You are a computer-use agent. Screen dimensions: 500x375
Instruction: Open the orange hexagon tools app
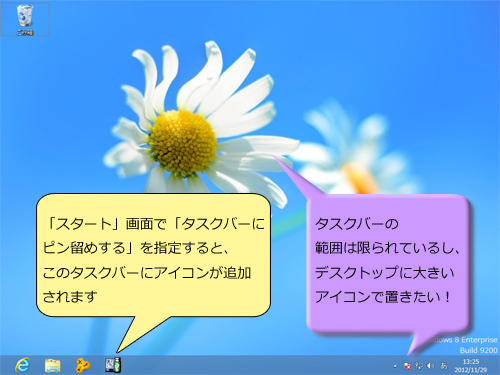click(82, 365)
